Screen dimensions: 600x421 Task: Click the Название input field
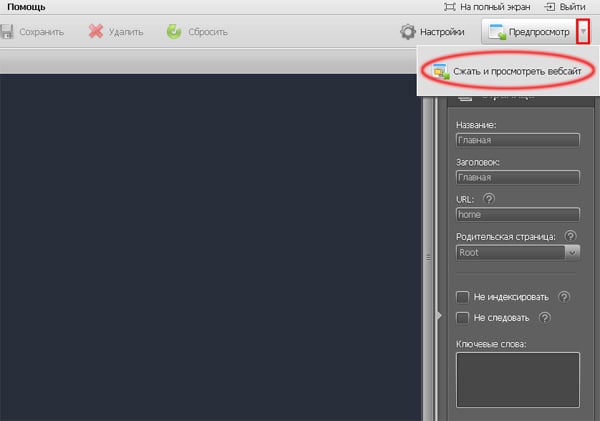(x=517, y=141)
